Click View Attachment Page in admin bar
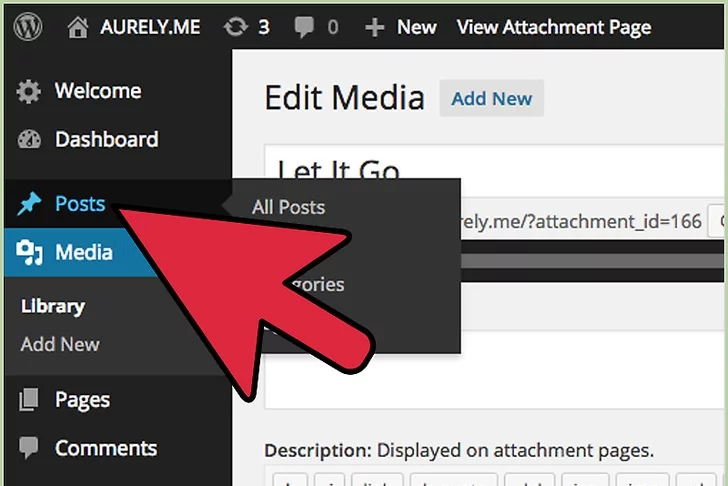 click(x=554, y=27)
